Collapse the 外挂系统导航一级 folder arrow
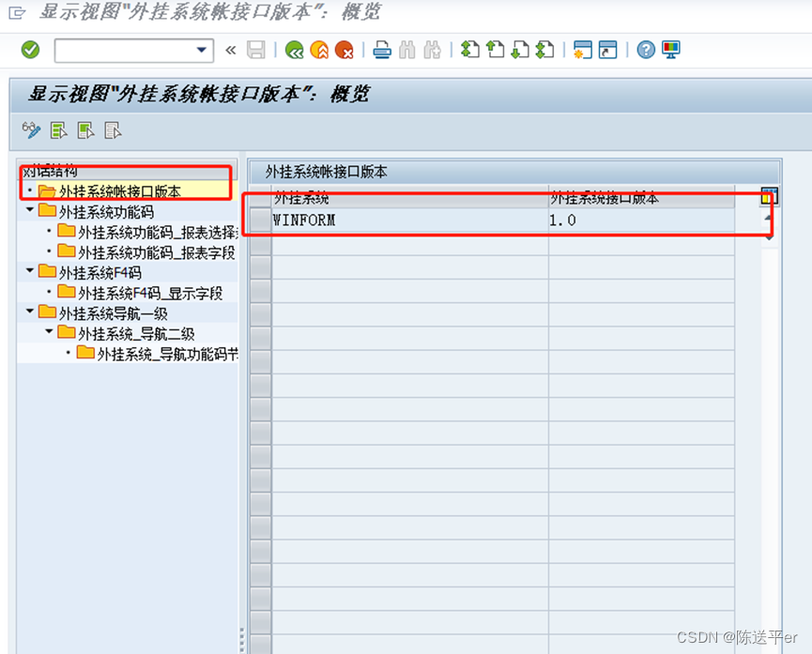 (29, 312)
